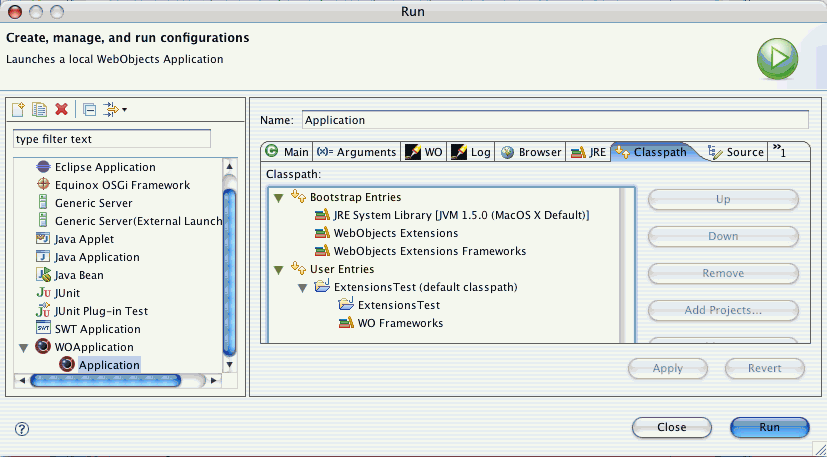
Task: Click the Remove button
Action: 723,273
